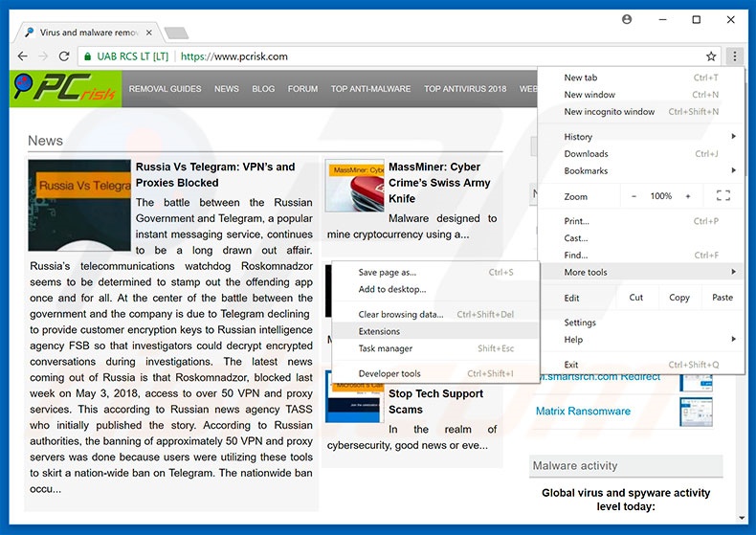756x535 pixels.
Task: Increase zoom with plus button
Action: click(687, 196)
